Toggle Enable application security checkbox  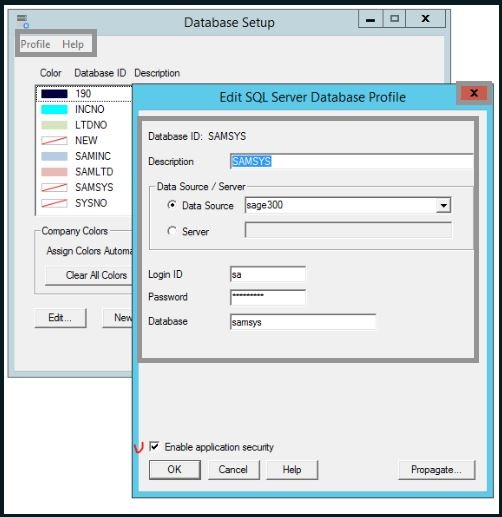[x=154, y=446]
